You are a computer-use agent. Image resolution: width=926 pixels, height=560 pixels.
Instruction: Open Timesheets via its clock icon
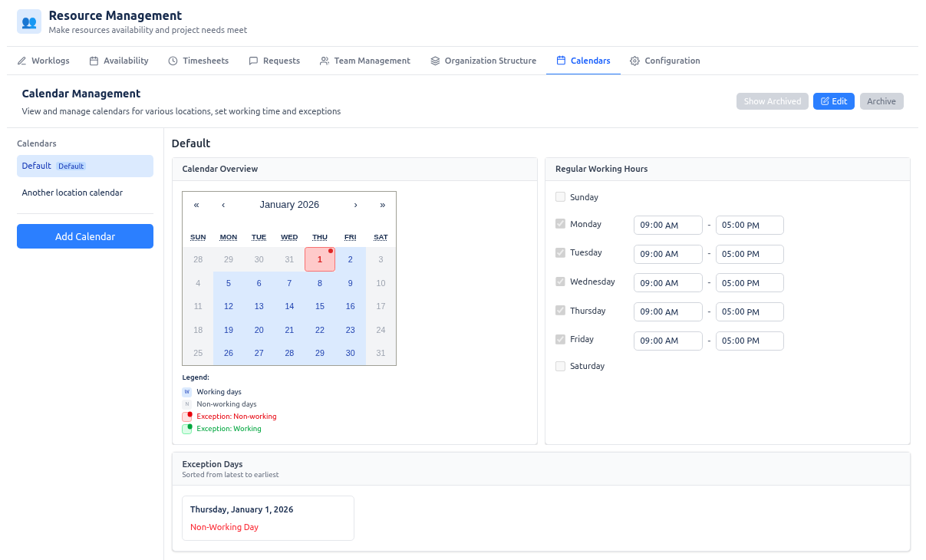(172, 60)
